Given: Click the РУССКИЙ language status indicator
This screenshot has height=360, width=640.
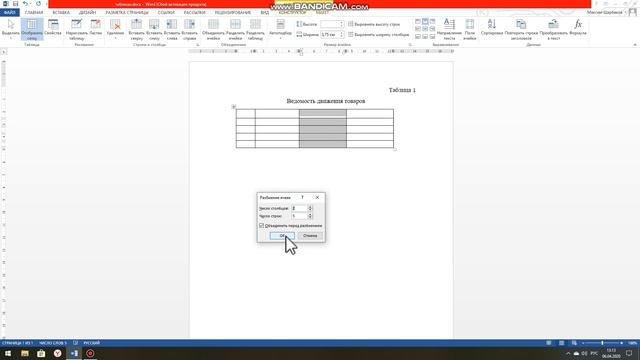Looking at the screenshot, I should coord(91,343).
